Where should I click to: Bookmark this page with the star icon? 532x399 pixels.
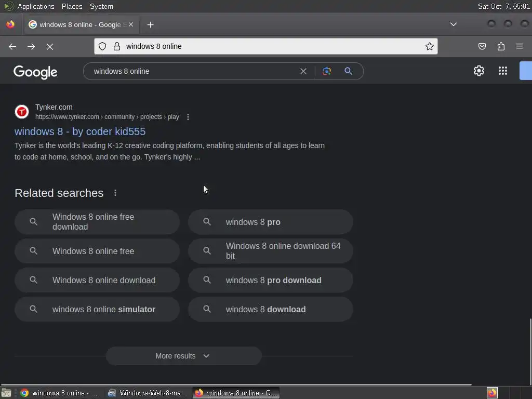click(x=430, y=46)
